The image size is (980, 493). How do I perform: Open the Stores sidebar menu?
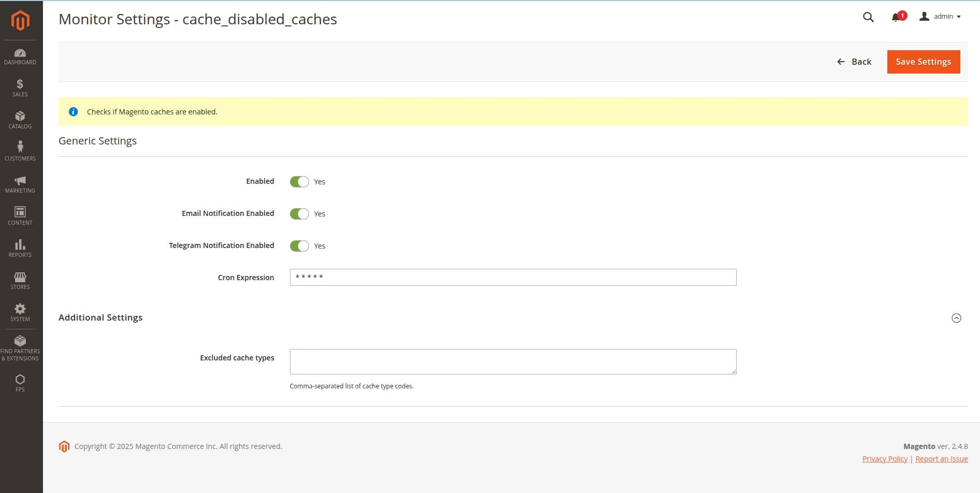(x=20, y=279)
